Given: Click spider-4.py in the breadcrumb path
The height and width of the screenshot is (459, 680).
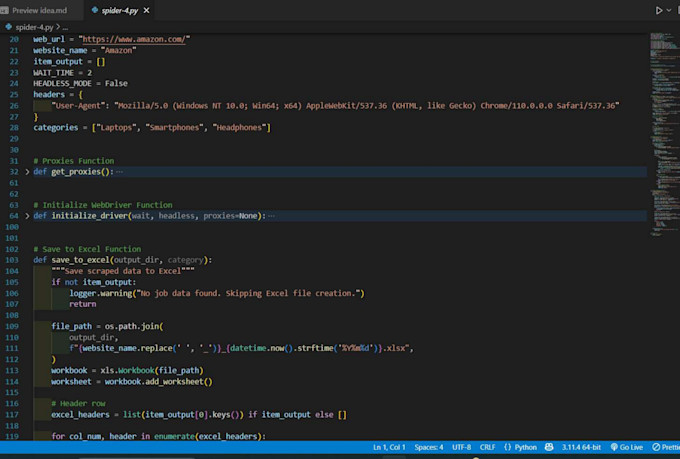Looking at the screenshot, I should 34,27.
